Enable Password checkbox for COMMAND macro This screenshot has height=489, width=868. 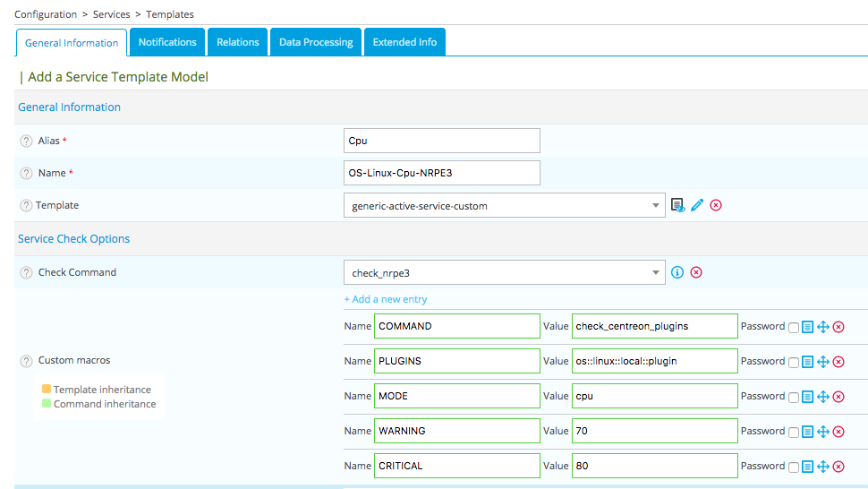pyautogui.click(x=794, y=327)
